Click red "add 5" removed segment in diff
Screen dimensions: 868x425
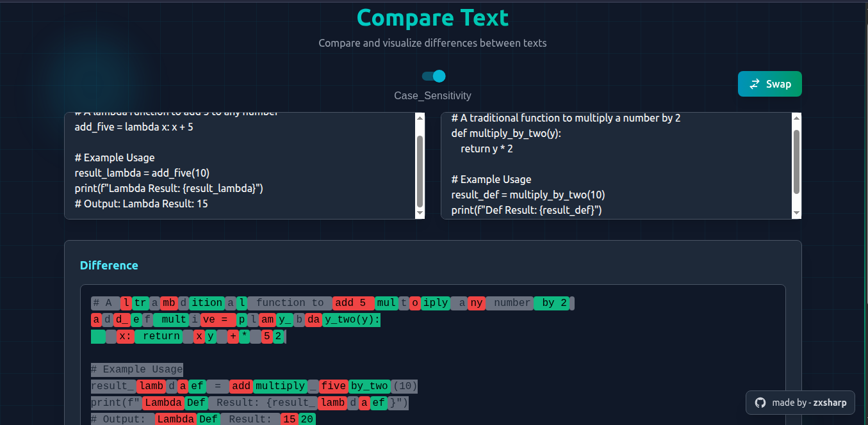click(x=353, y=303)
